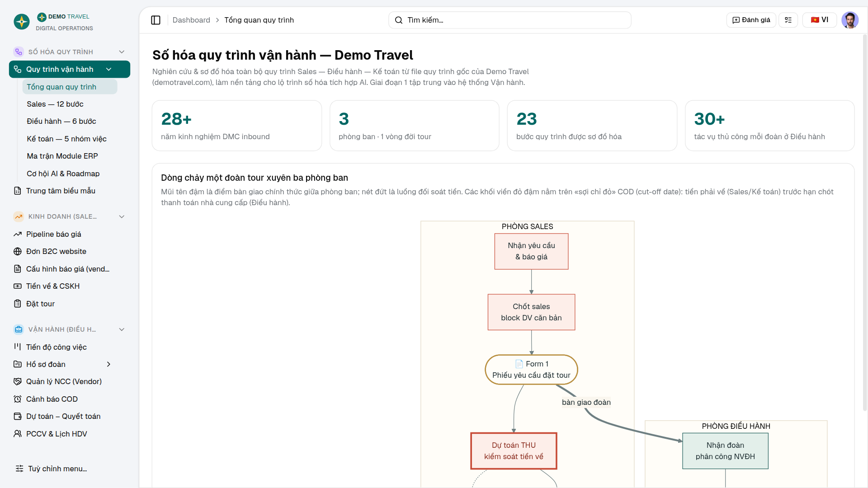Click the Vietnam flag icon
The image size is (868, 488).
click(815, 20)
